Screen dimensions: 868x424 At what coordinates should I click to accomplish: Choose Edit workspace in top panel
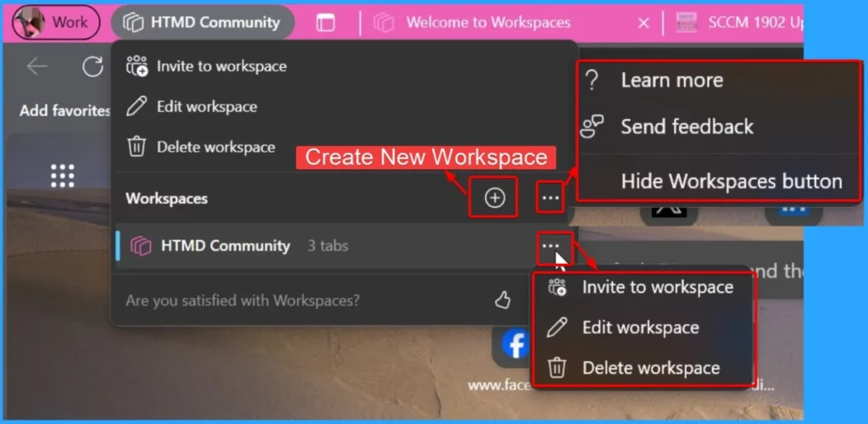click(x=192, y=107)
